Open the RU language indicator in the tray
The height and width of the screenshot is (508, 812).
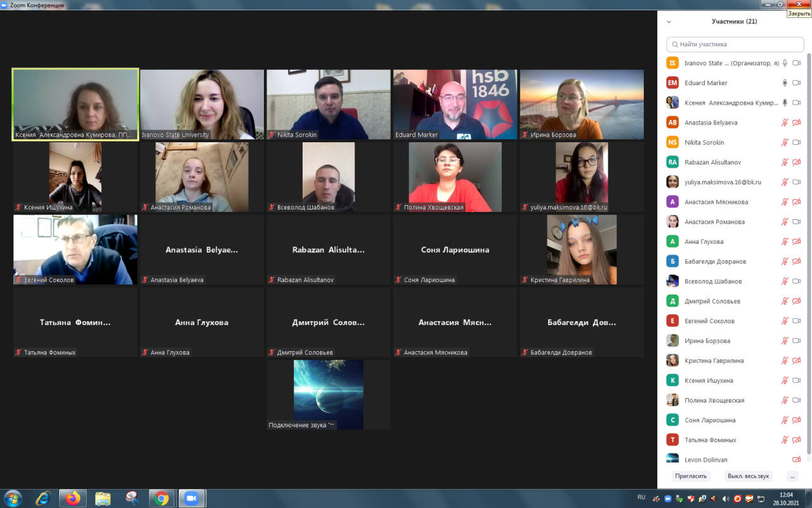pos(641,497)
